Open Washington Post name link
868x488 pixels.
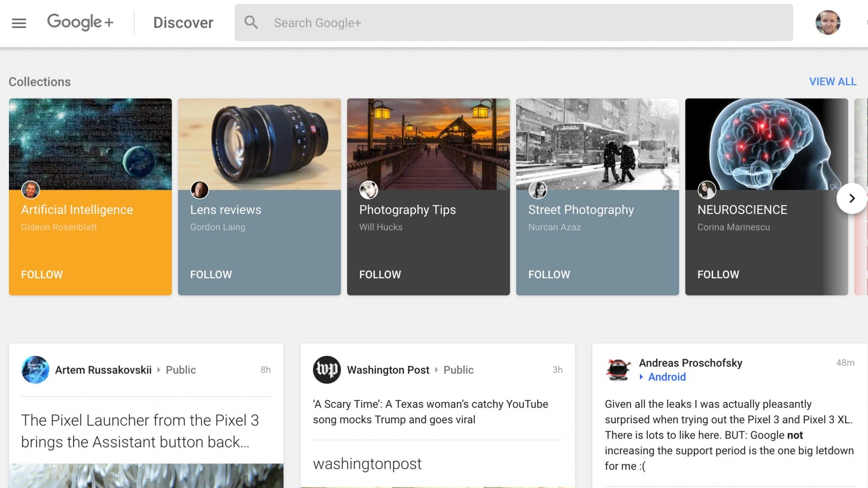(x=388, y=370)
